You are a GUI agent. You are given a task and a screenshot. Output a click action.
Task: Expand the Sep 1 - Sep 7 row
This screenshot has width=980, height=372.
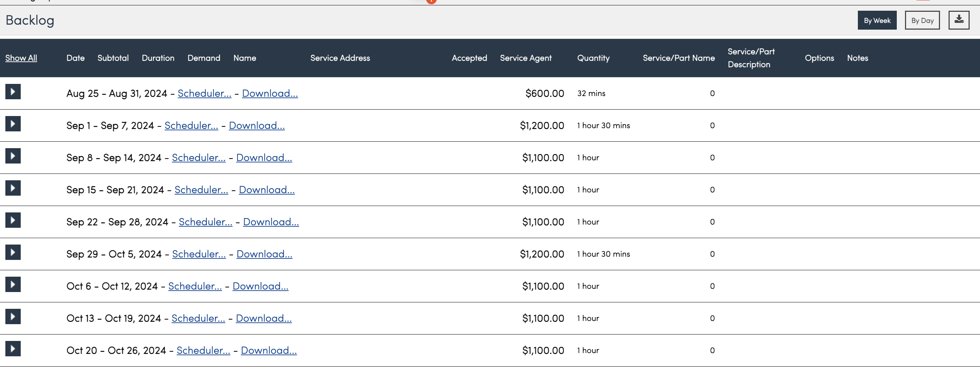pyautogui.click(x=13, y=124)
